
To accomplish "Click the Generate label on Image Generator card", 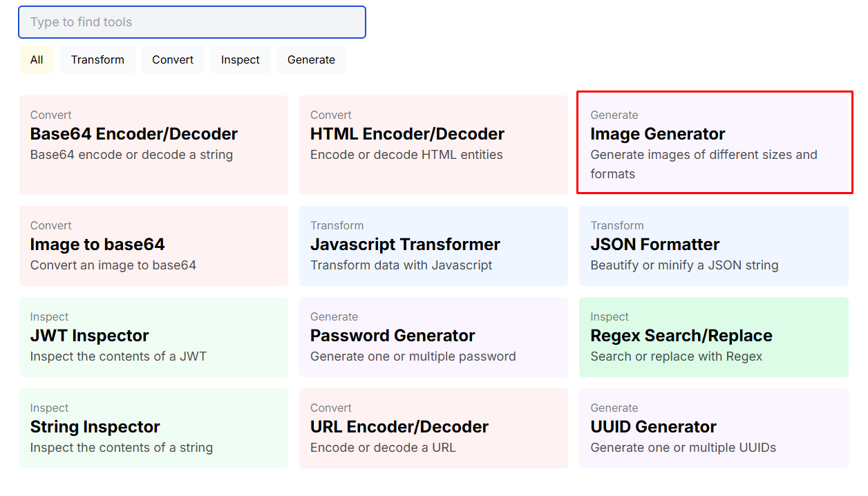I will pyautogui.click(x=614, y=115).
